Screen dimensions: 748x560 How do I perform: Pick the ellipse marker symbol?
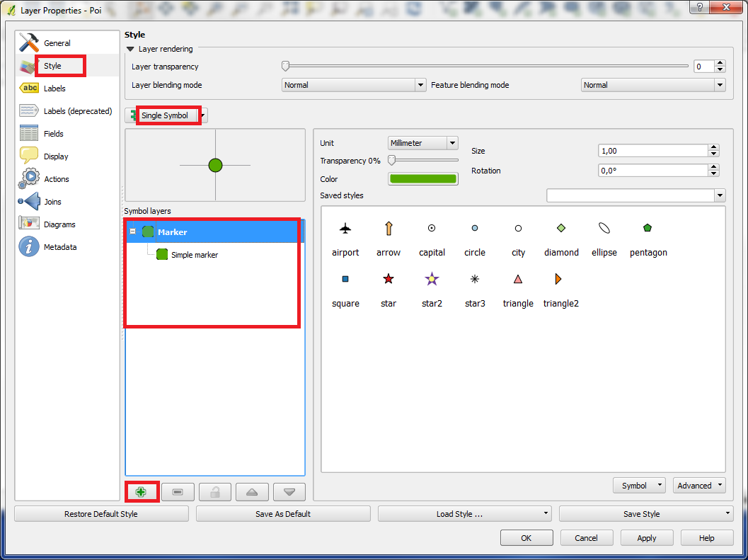coord(604,228)
